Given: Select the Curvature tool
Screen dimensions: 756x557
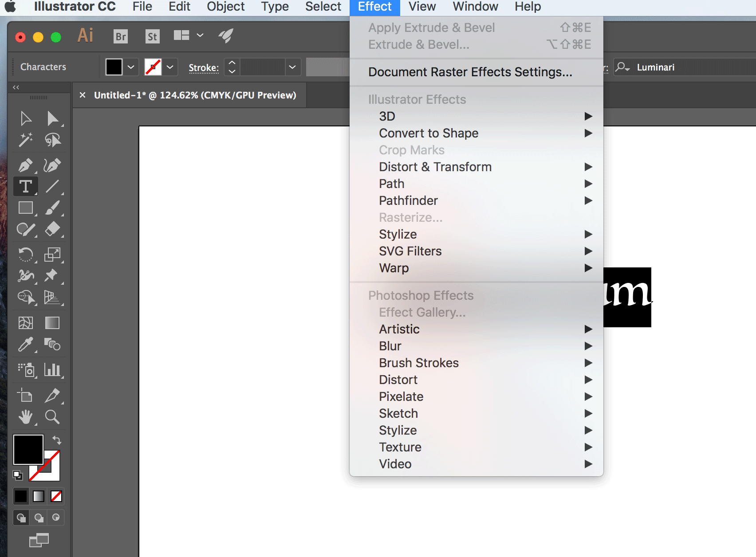Looking at the screenshot, I should pos(52,165).
